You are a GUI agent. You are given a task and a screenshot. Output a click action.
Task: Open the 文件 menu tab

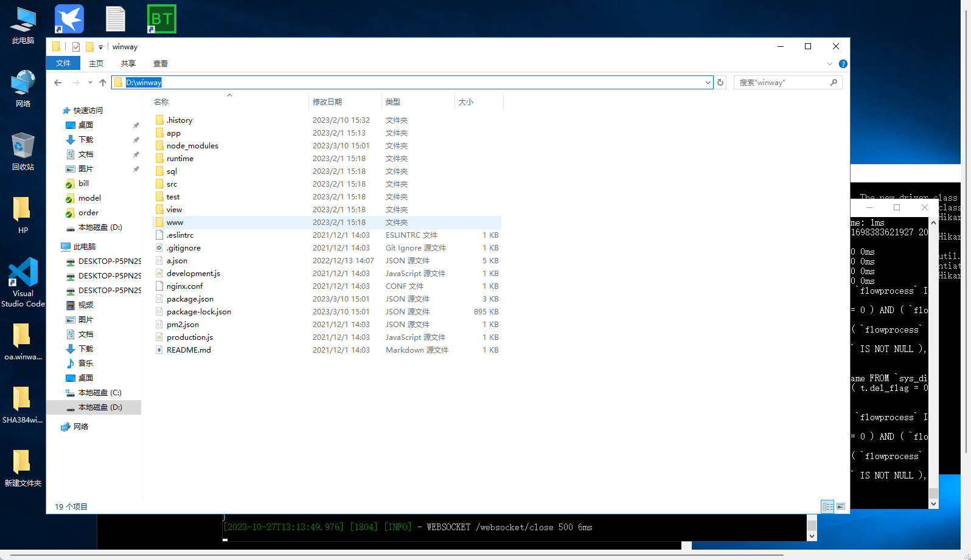[63, 63]
